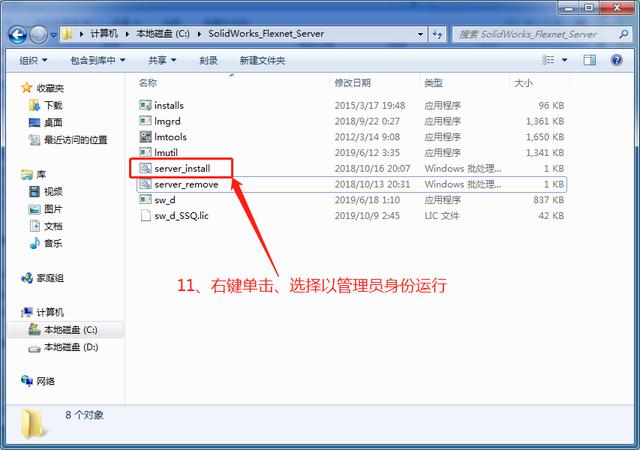This screenshot has width=640, height=450.
Task: Click the 刻录 toolbar button
Action: [208, 60]
